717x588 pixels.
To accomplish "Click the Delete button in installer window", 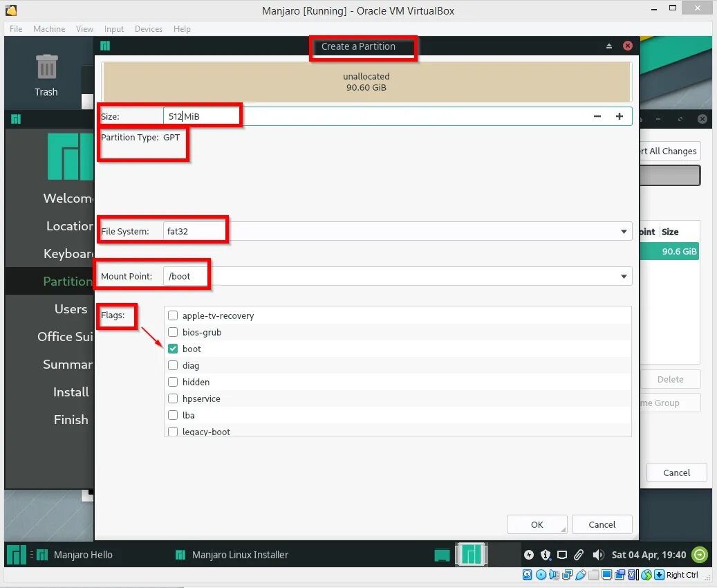I will (671, 379).
